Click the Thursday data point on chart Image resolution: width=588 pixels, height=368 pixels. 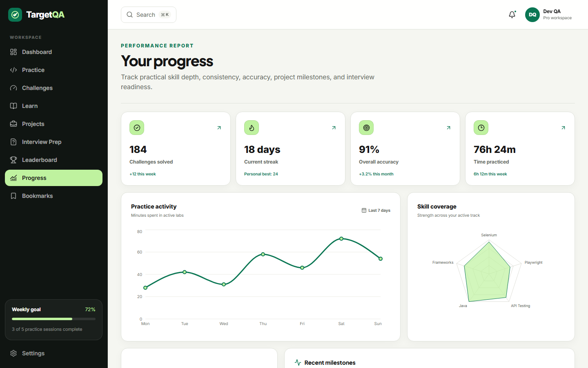pyautogui.click(x=263, y=254)
